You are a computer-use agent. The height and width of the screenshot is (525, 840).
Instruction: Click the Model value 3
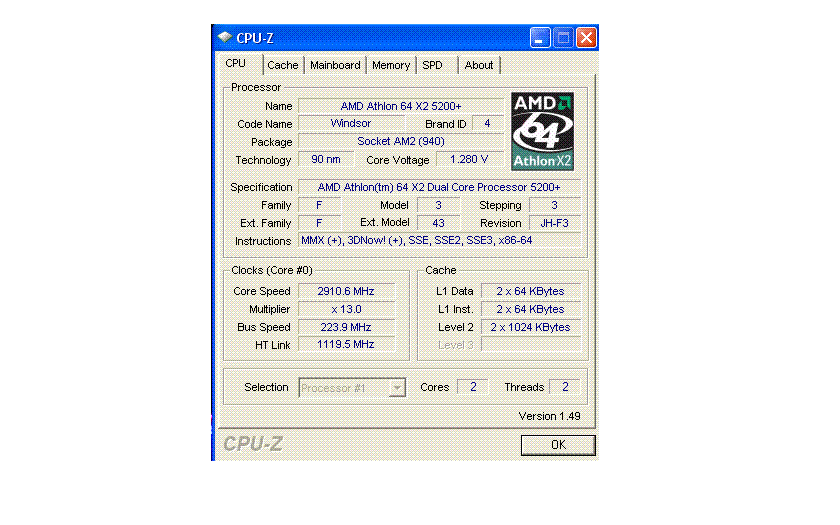tap(438, 205)
